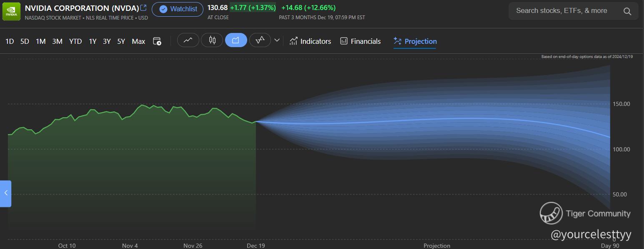Click the options data disclaimer text
This screenshot has width=644, height=249.
(x=587, y=57)
